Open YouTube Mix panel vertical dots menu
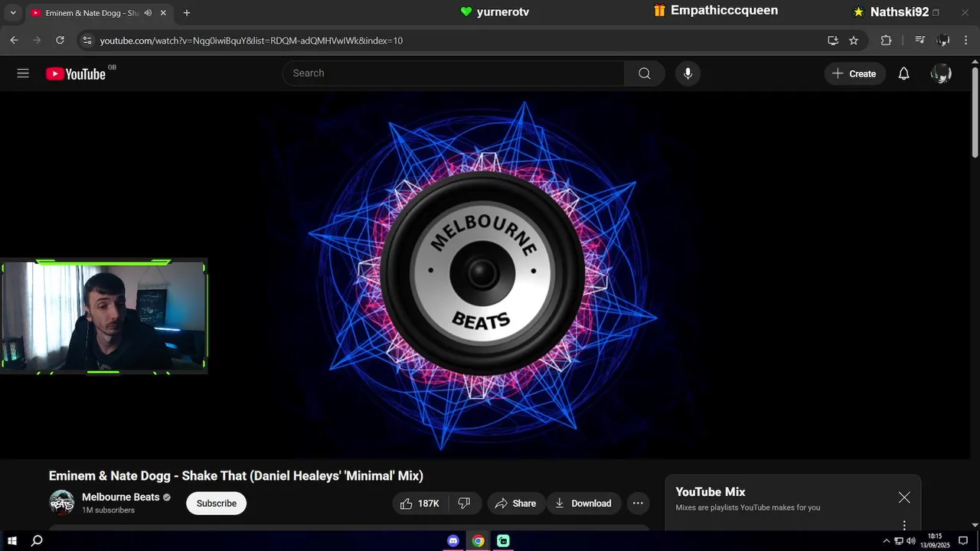The image size is (980, 551). pyautogui.click(x=904, y=525)
